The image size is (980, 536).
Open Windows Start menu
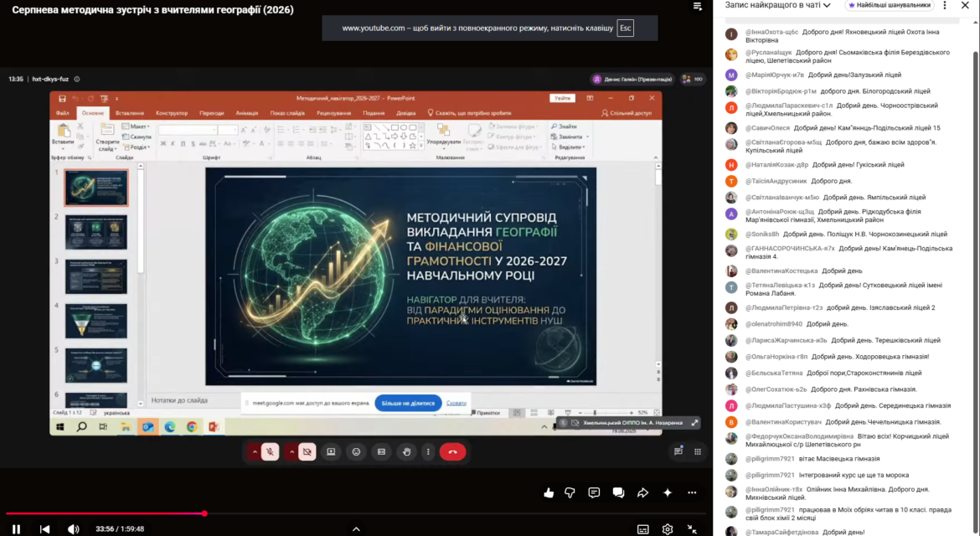pyautogui.click(x=60, y=426)
